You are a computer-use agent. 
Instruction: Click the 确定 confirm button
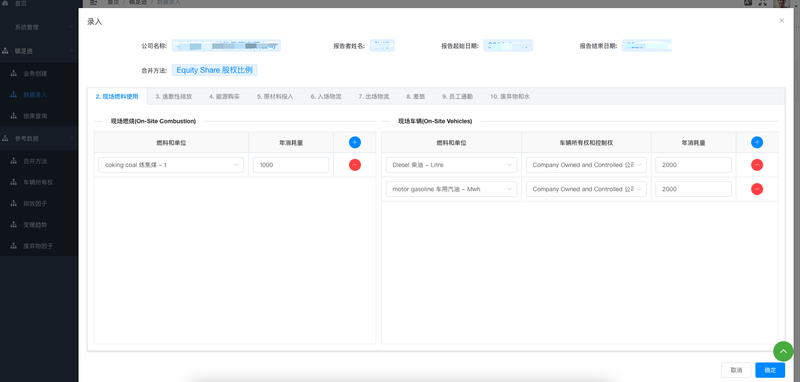pos(770,370)
